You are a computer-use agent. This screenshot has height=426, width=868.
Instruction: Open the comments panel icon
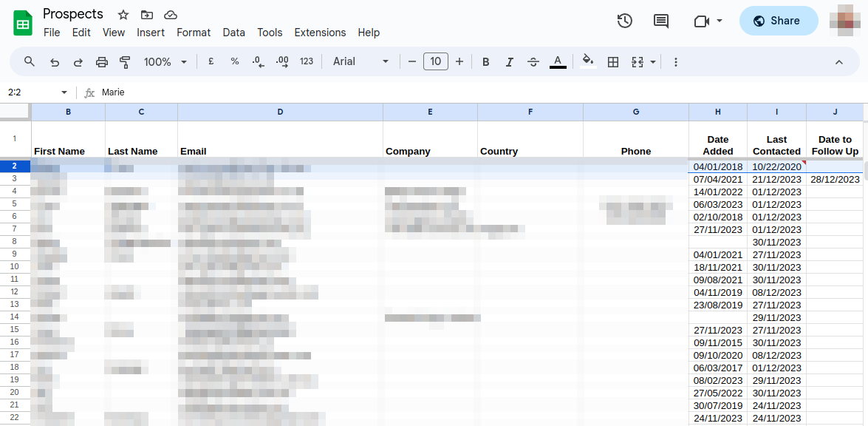(661, 21)
